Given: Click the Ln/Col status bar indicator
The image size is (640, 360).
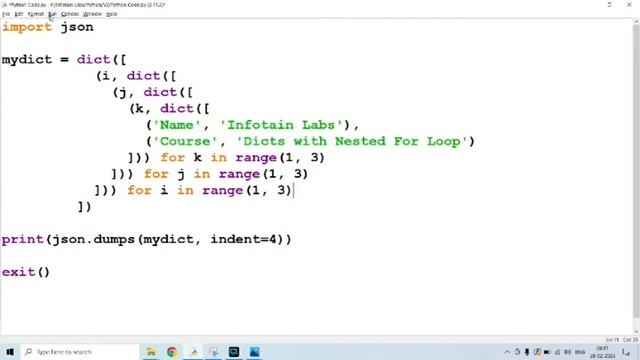Looking at the screenshot, I should (622, 340).
